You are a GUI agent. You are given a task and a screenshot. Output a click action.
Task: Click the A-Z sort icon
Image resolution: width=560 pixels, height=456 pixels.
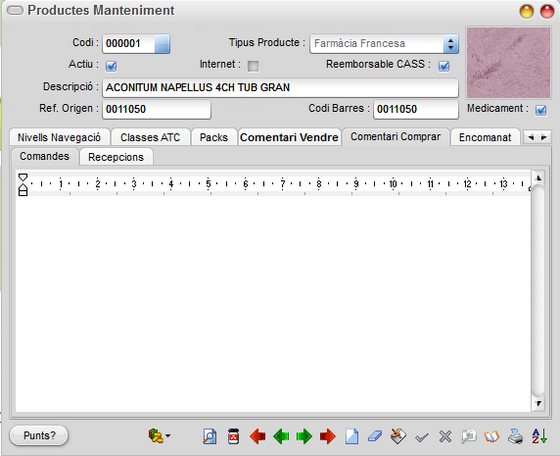tap(539, 436)
